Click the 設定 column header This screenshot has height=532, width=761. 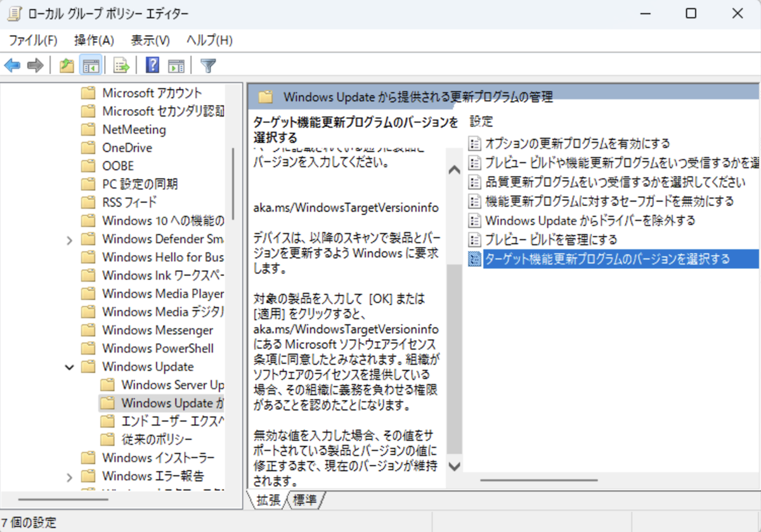pyautogui.click(x=481, y=121)
